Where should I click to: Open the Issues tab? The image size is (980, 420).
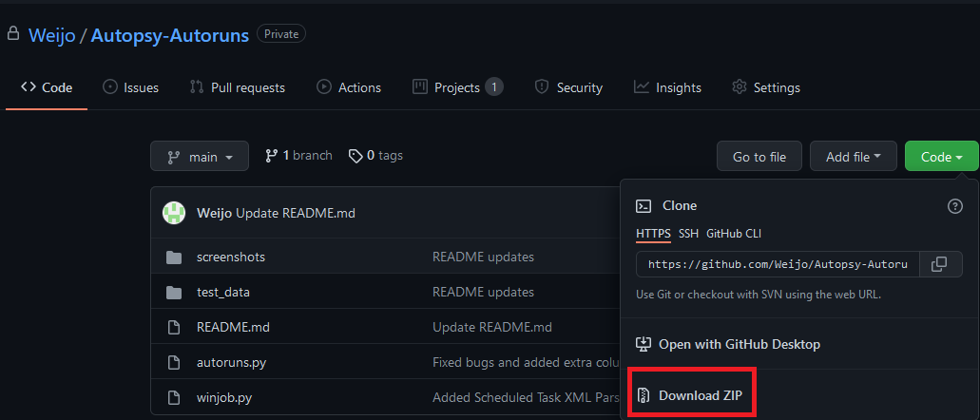point(130,87)
